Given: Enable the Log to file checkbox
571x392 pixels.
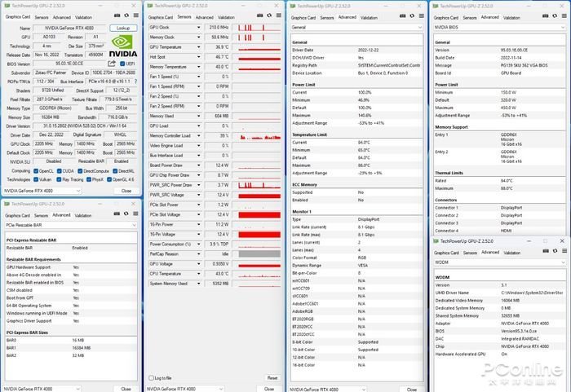Looking at the screenshot, I should click(x=151, y=378).
